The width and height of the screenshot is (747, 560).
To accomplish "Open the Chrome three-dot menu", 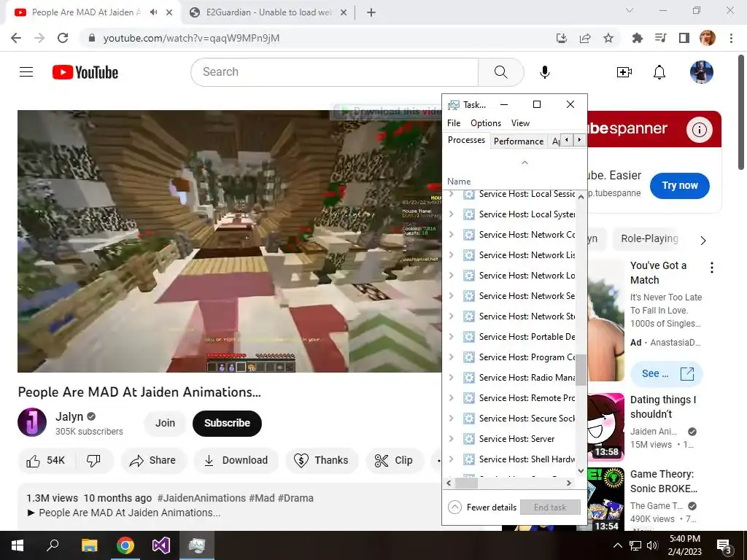I will pos(731,38).
